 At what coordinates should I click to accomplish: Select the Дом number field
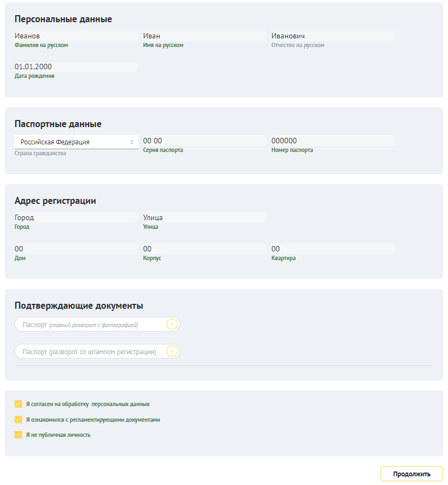click(76, 249)
